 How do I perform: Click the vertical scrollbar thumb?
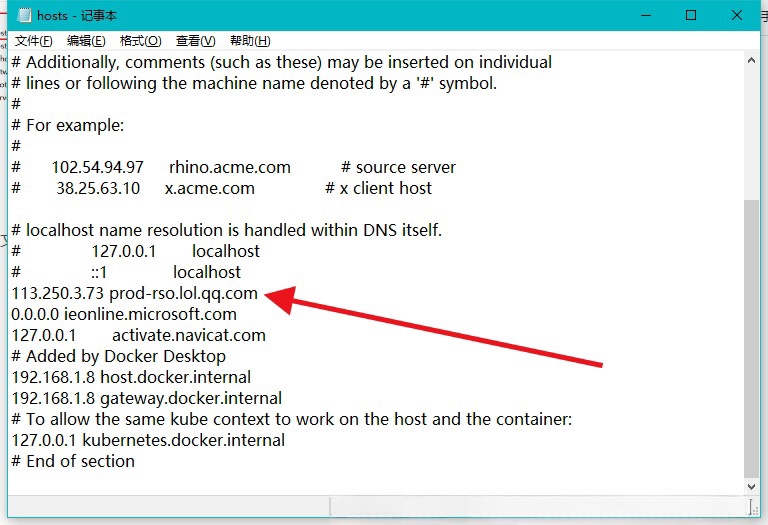751,338
